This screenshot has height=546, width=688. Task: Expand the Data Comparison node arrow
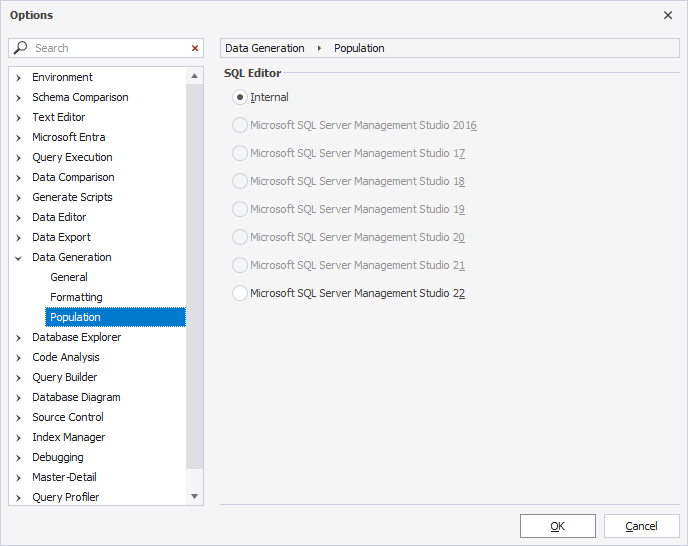click(18, 178)
